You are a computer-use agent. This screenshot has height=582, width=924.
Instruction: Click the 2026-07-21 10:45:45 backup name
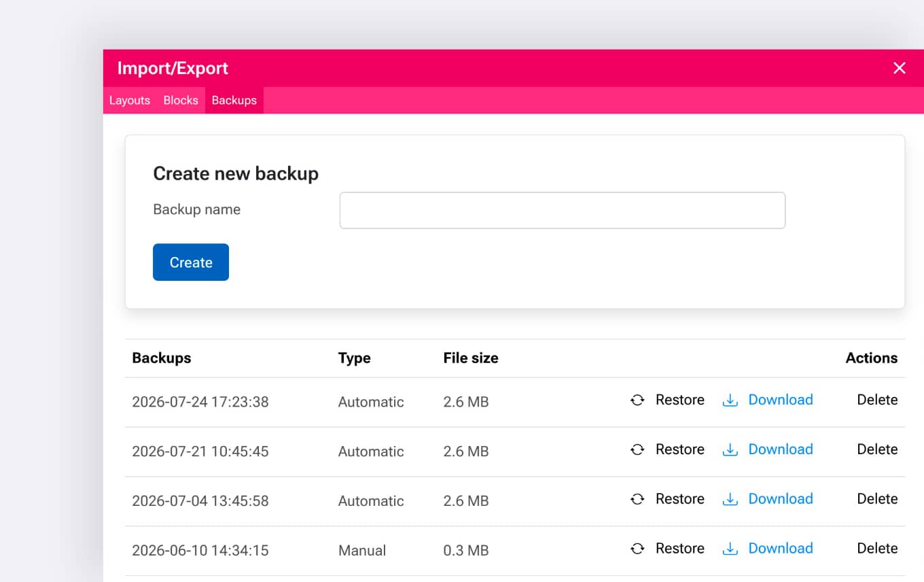[x=200, y=451]
